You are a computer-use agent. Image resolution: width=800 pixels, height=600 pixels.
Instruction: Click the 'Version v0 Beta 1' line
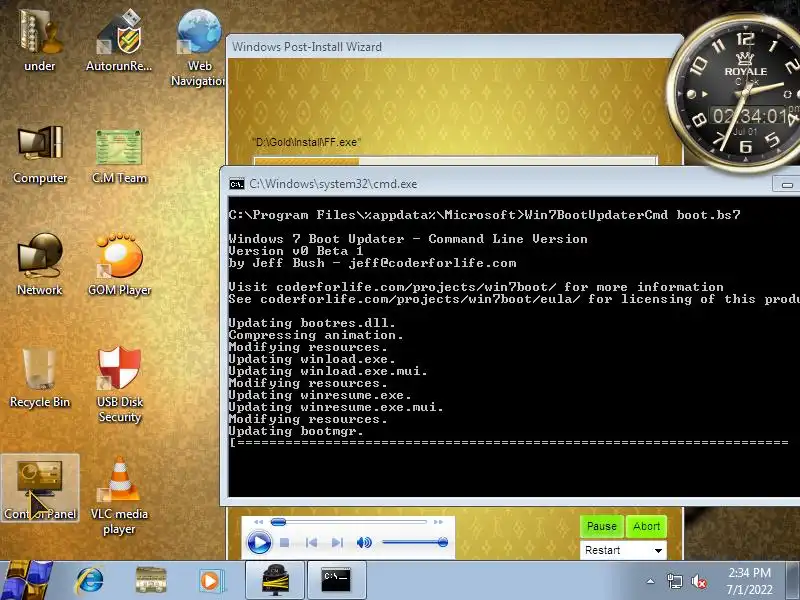click(x=296, y=251)
